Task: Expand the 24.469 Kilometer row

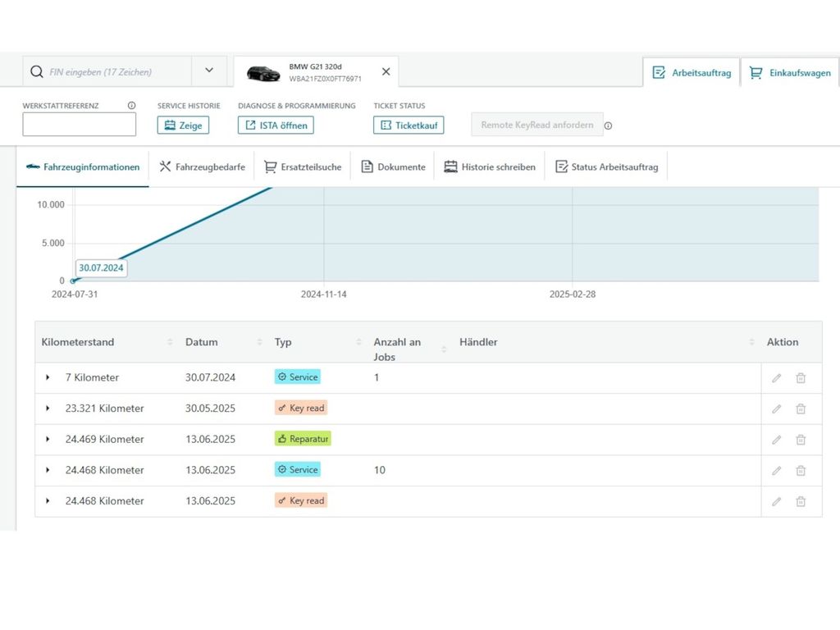Action: click(x=48, y=440)
